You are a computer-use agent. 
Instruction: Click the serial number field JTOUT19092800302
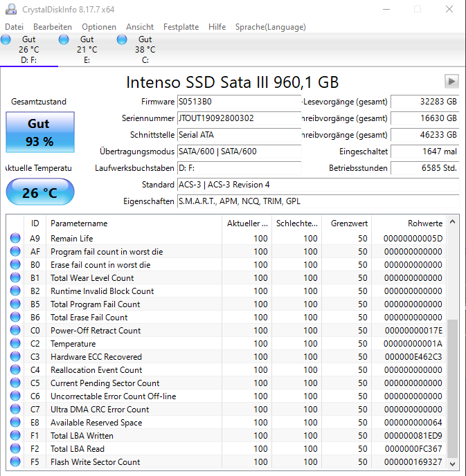pyautogui.click(x=239, y=118)
